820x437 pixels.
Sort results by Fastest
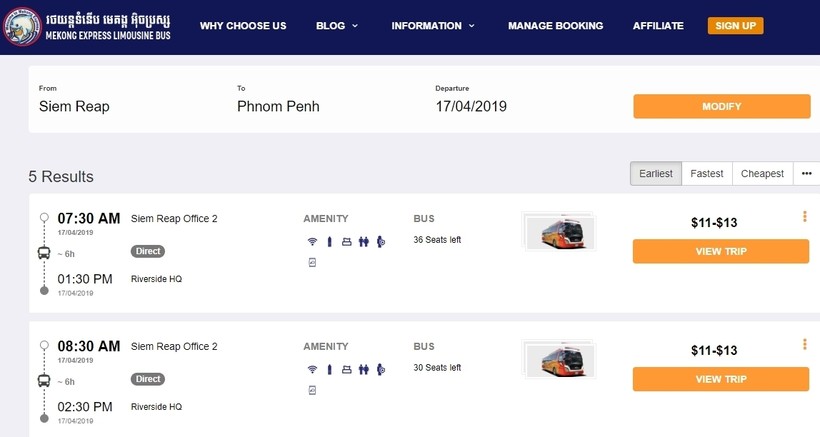click(x=707, y=174)
